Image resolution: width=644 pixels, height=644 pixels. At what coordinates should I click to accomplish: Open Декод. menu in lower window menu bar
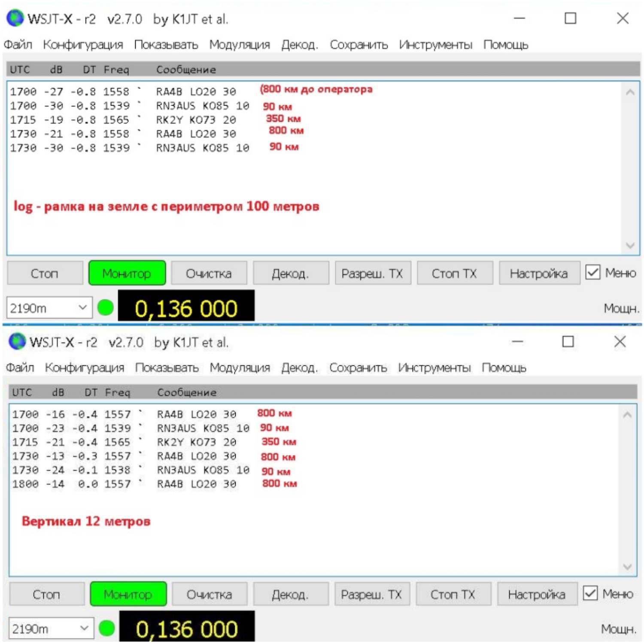300,368
